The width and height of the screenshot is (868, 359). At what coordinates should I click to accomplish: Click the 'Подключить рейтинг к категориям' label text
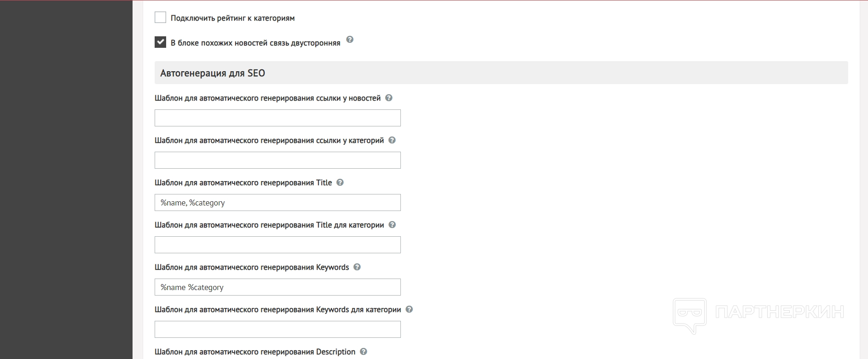pos(232,18)
